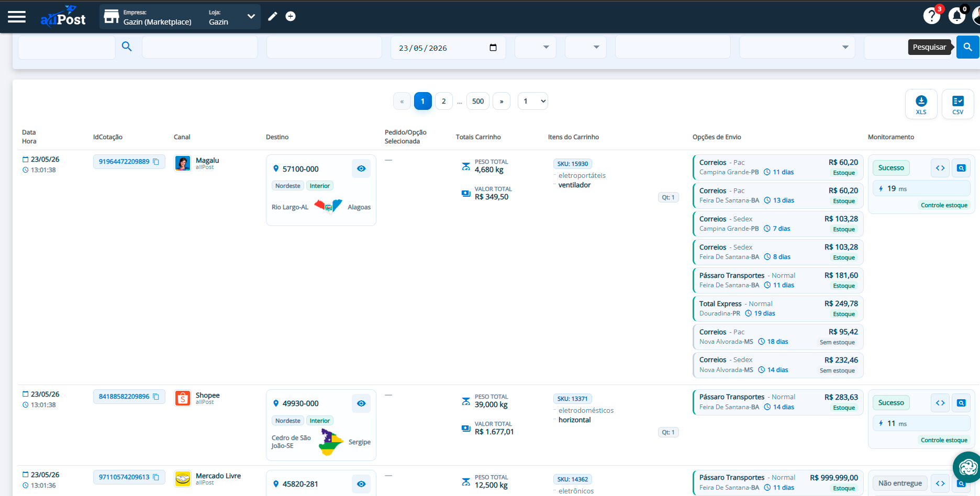Select Pássaro Transportes R$ 283,63 option
The height and width of the screenshot is (496, 980).
(778, 402)
